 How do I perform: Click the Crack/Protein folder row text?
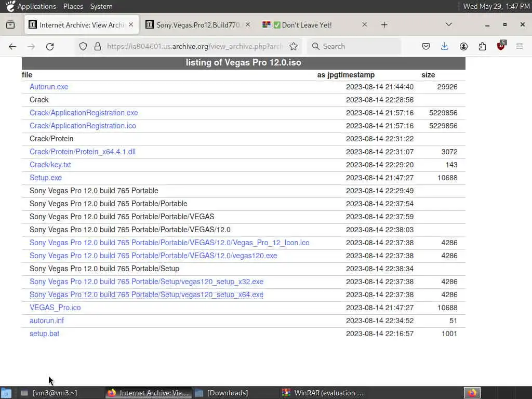(51, 139)
